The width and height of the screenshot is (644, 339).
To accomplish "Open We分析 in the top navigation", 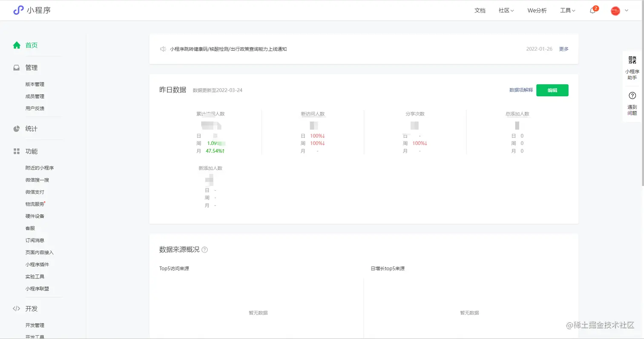I will click(537, 11).
